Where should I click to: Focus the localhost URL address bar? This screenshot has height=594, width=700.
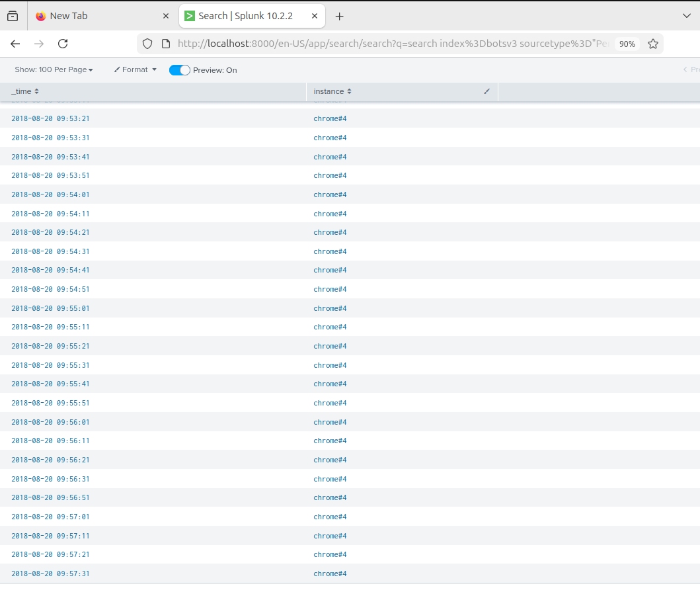pyautogui.click(x=393, y=44)
